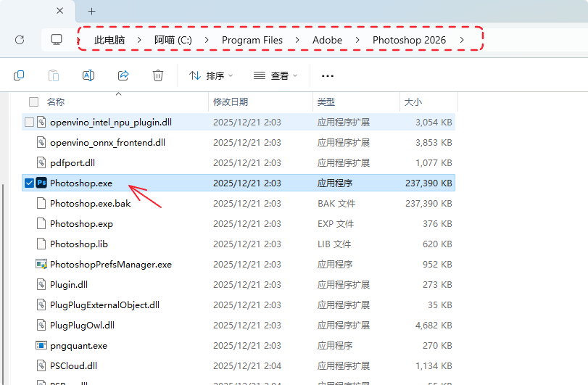Click the Photoshop.exe.bak file icon
588x385 pixels.
click(x=41, y=203)
